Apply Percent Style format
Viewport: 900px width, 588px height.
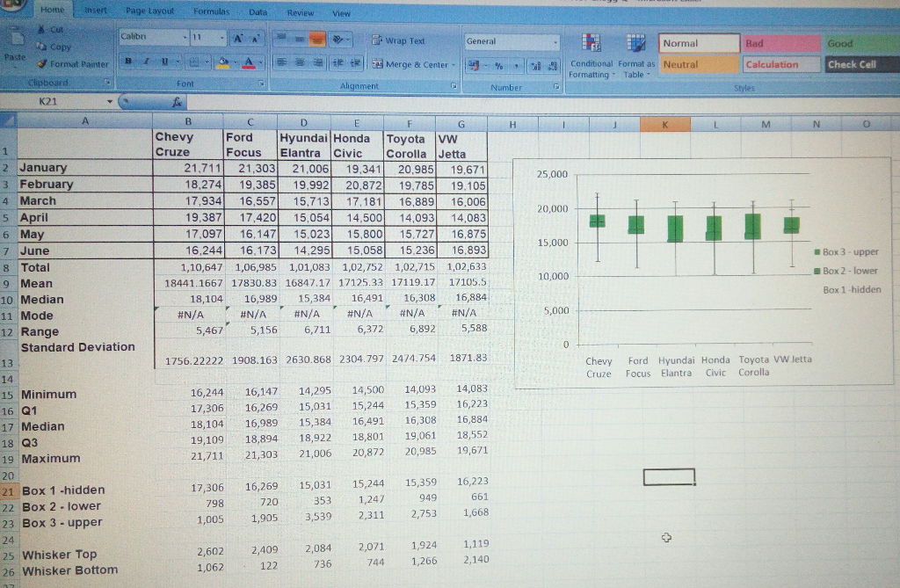(x=499, y=66)
